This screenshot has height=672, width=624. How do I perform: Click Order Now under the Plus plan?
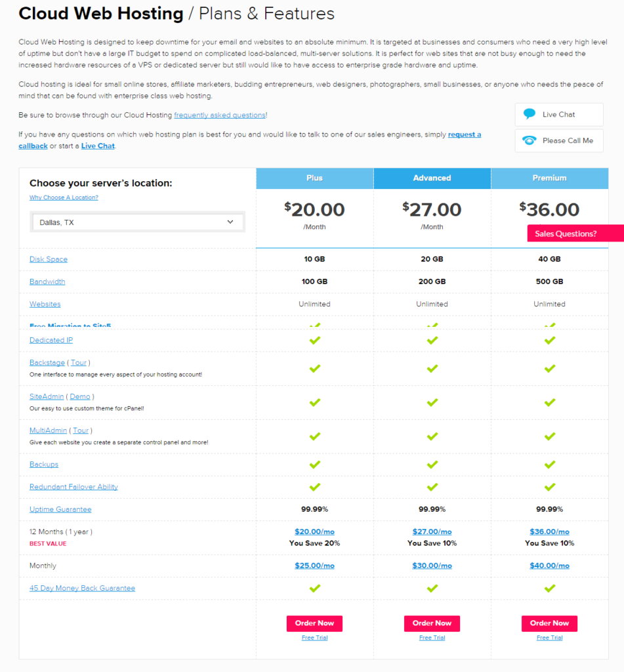point(314,623)
